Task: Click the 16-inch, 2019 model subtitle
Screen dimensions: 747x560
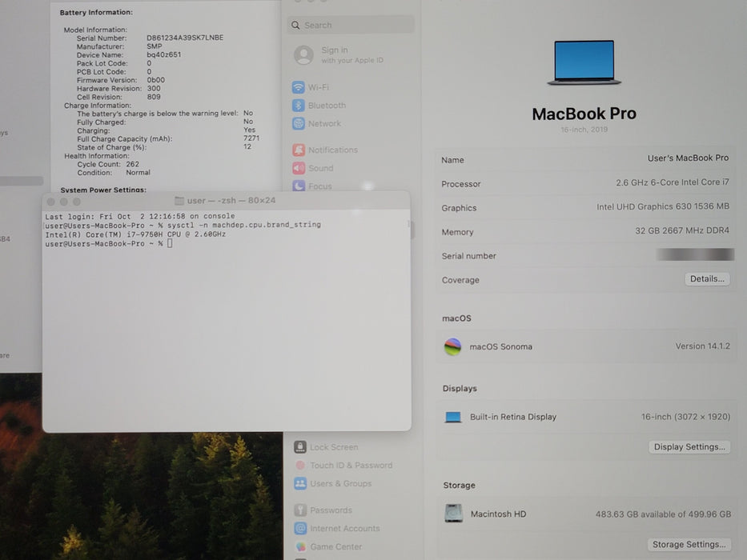Action: click(x=584, y=130)
